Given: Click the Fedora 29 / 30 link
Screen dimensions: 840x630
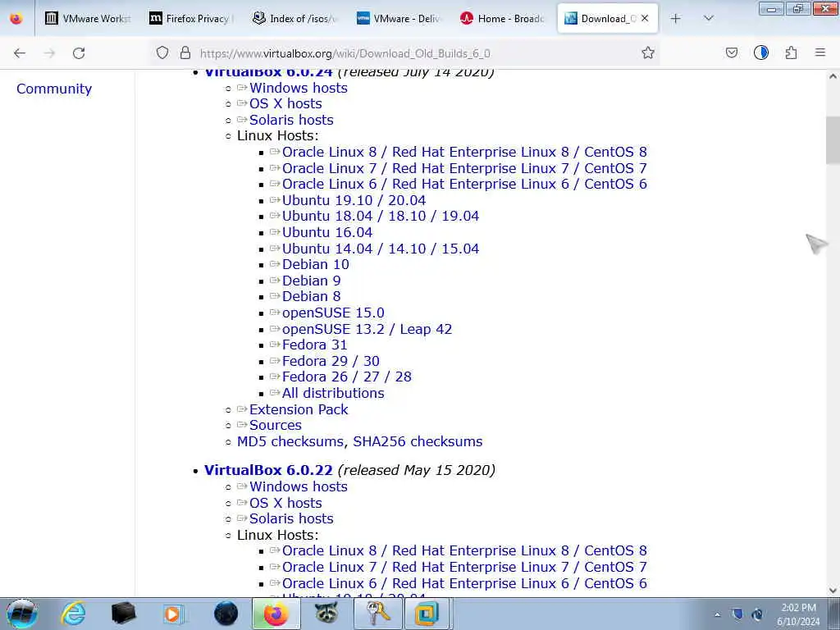Looking at the screenshot, I should (331, 361).
